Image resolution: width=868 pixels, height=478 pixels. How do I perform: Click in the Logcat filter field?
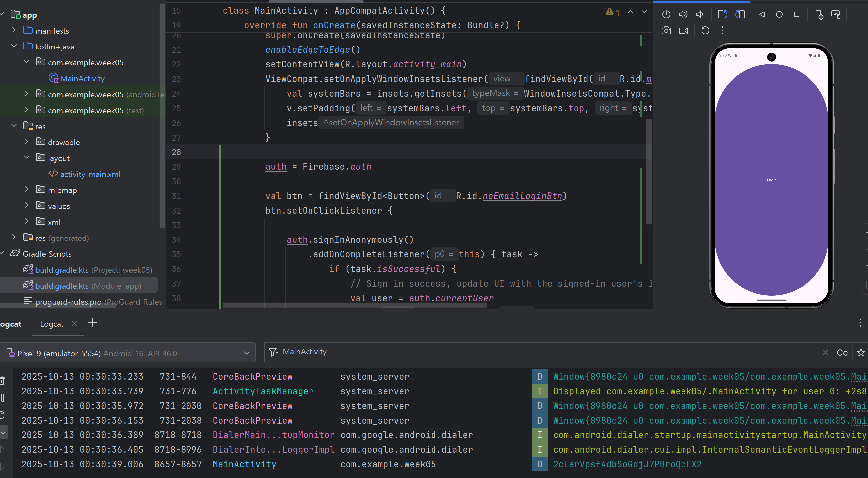[539, 352]
